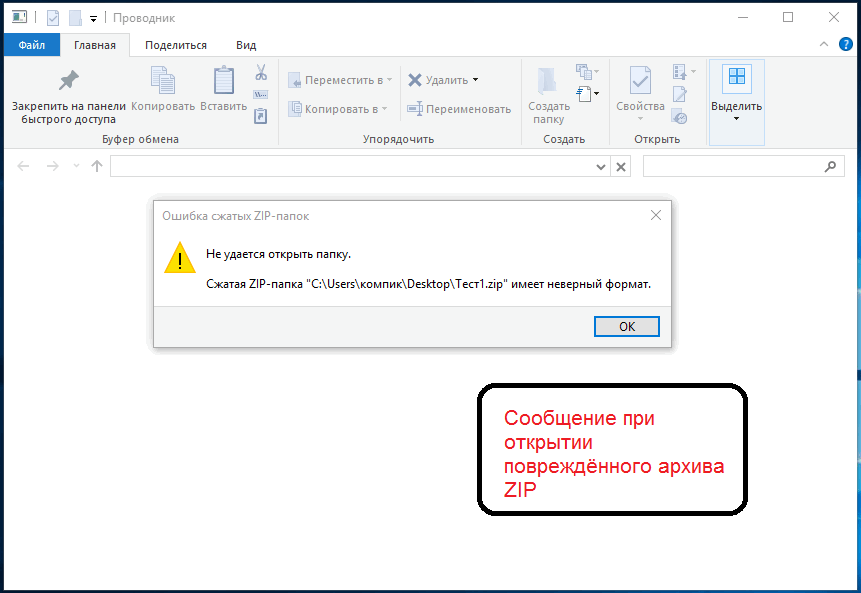Viewport: 861px width, 593px height.
Task: Click the Вставить (Paste) icon
Action: [x=223, y=81]
